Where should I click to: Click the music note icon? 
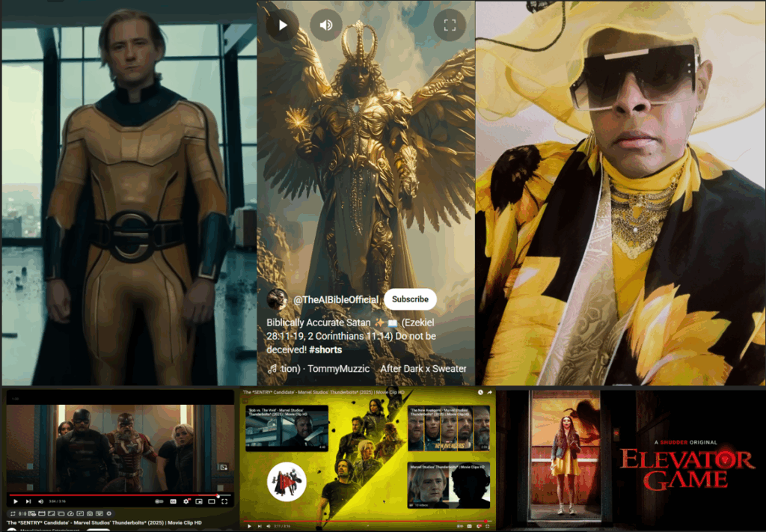click(272, 369)
